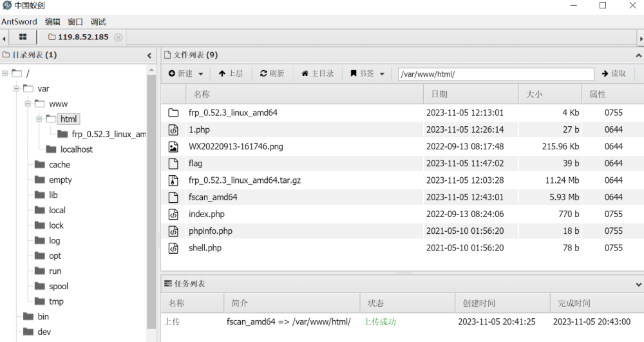Screen dimensions: 644x342
Task: Click the 读取 read button
Action: coord(614,73)
